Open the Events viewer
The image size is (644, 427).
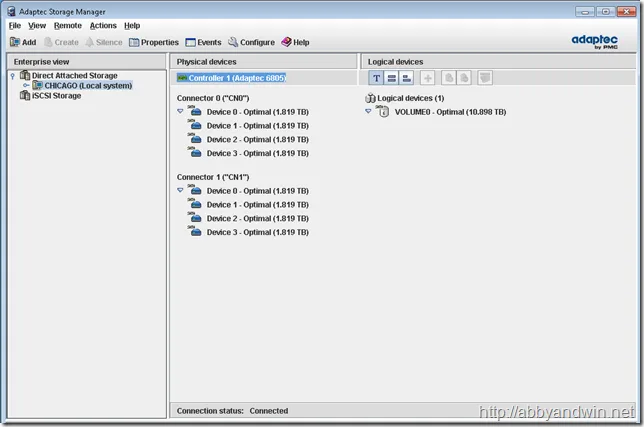[203, 42]
